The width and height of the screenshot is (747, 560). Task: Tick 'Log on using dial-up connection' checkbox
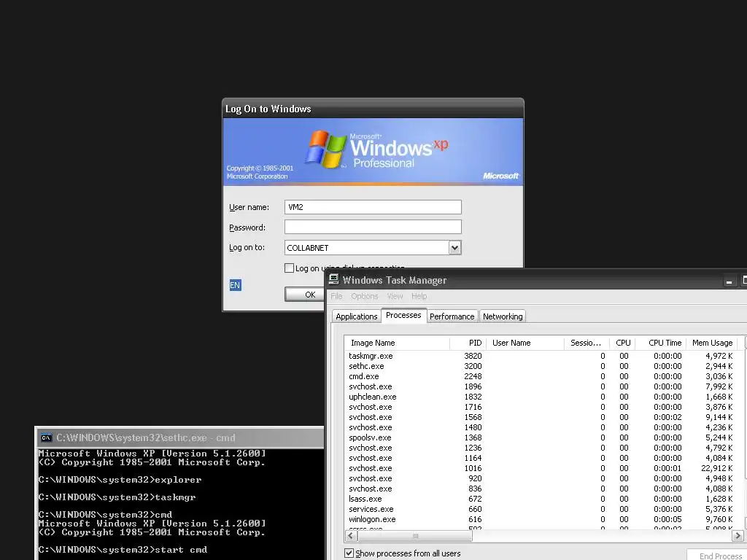289,268
